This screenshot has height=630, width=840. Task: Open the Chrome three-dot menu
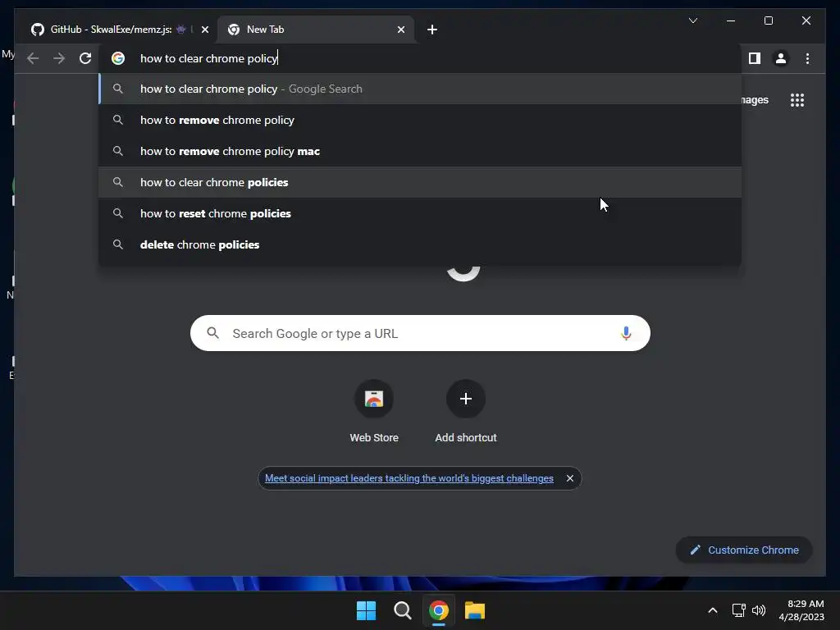807,58
